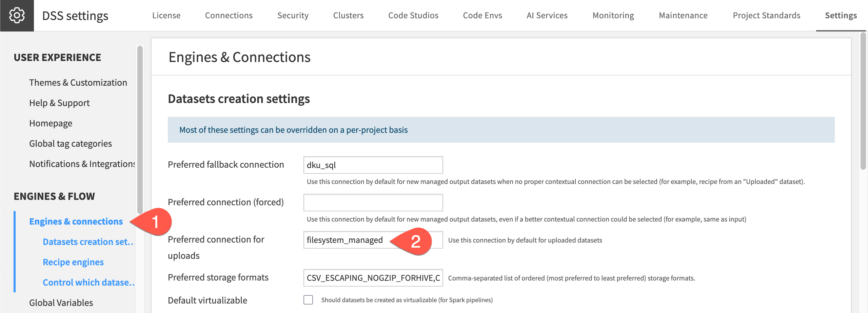Open Global Variables in sidebar

click(61, 303)
